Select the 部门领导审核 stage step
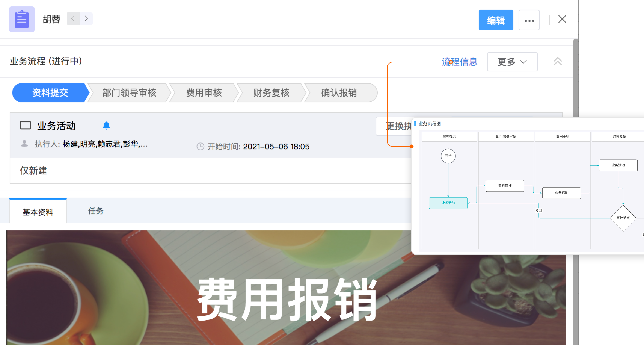 [129, 93]
